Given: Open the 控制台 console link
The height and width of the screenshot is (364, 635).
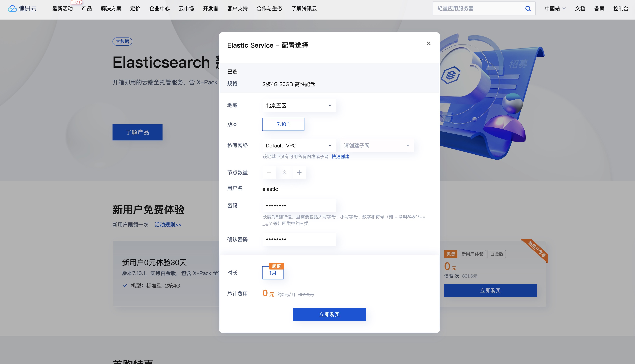Looking at the screenshot, I should [x=621, y=8].
